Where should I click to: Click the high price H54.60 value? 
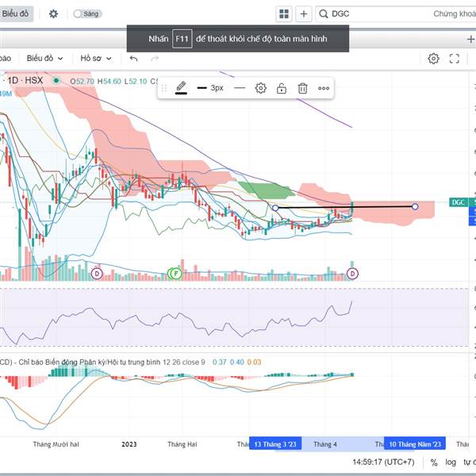(109, 82)
